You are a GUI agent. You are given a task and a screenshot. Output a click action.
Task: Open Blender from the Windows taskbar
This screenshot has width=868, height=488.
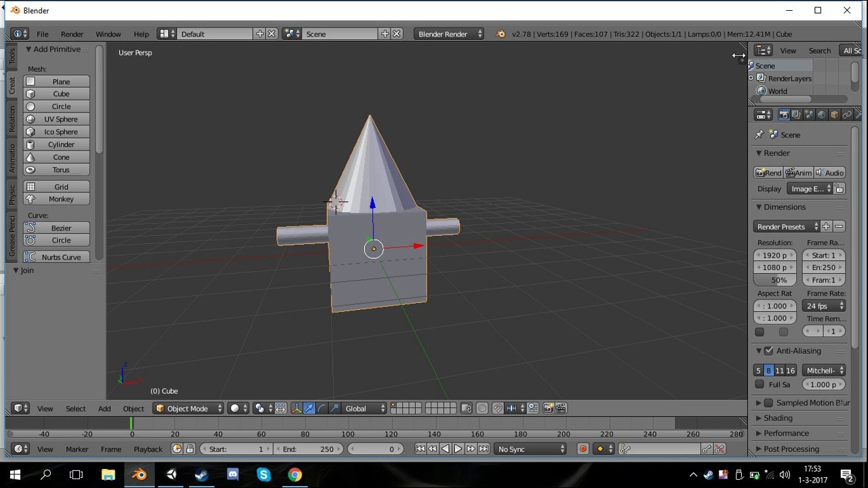(x=139, y=475)
